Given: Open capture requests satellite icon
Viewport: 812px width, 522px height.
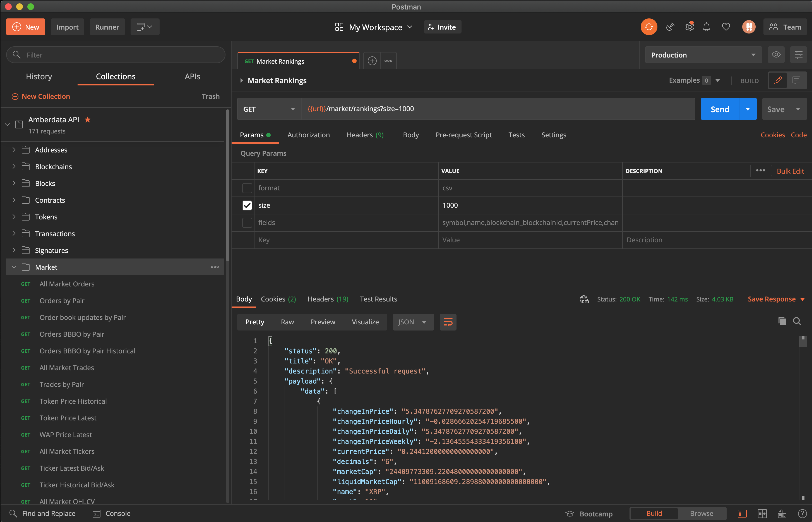Looking at the screenshot, I should (671, 27).
